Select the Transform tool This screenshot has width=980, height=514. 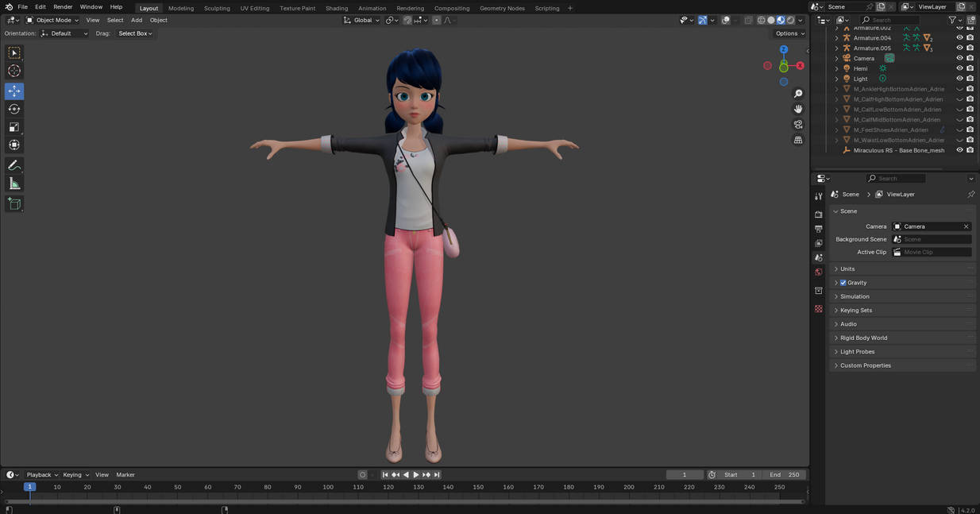14,145
